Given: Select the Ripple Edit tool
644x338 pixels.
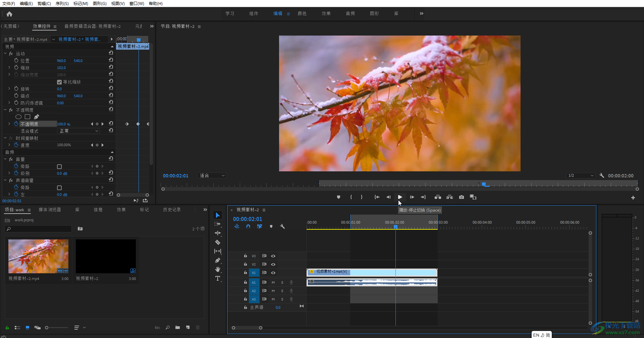Looking at the screenshot, I should (218, 233).
